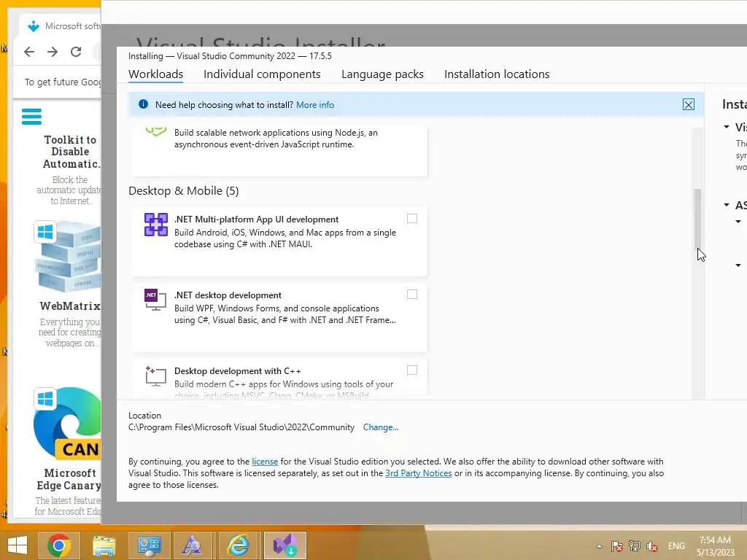Viewport: 747px width, 560px height.
Task: Switch to the Workloads tab
Action: pos(156,74)
